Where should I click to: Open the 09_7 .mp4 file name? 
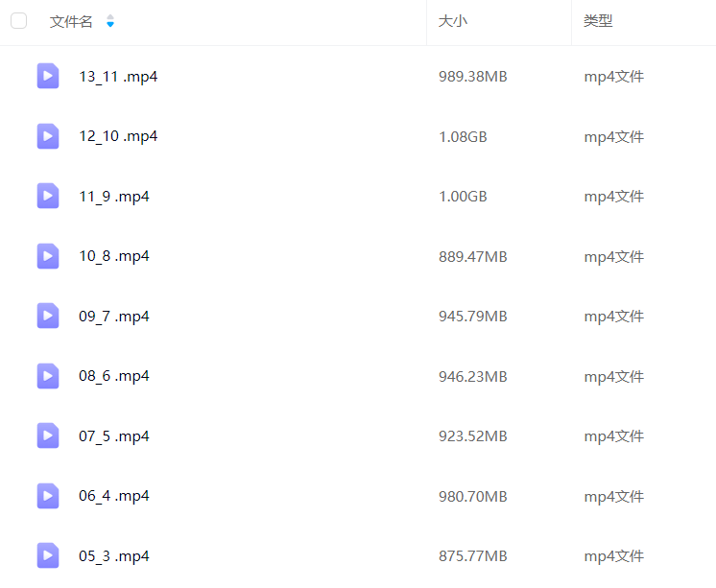pyautogui.click(x=114, y=317)
